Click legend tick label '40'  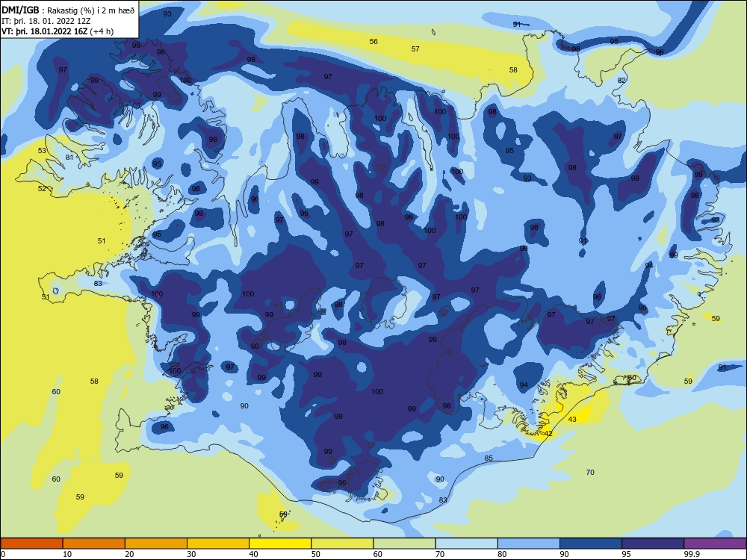[254, 554]
